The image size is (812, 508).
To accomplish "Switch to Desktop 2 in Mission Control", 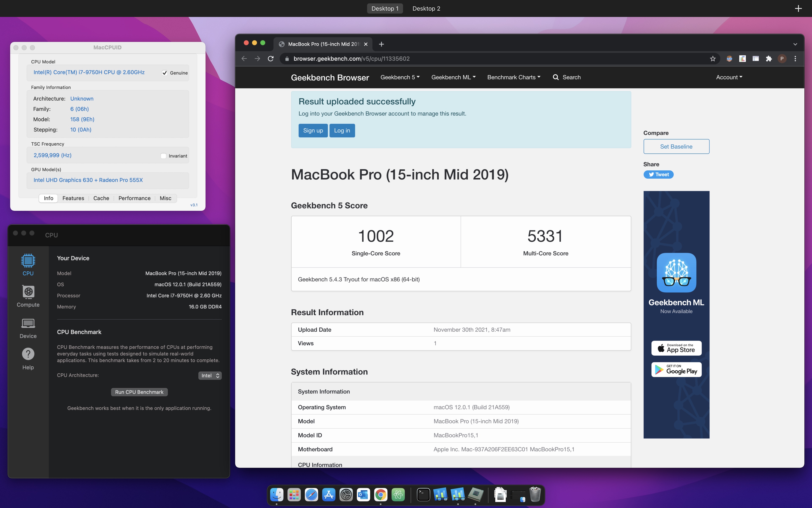I will (x=426, y=8).
